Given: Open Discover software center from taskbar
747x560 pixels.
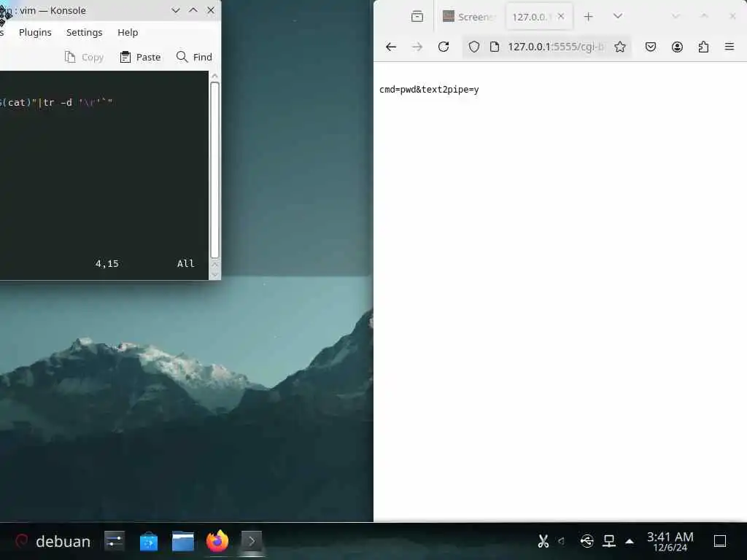Looking at the screenshot, I should (x=149, y=542).
